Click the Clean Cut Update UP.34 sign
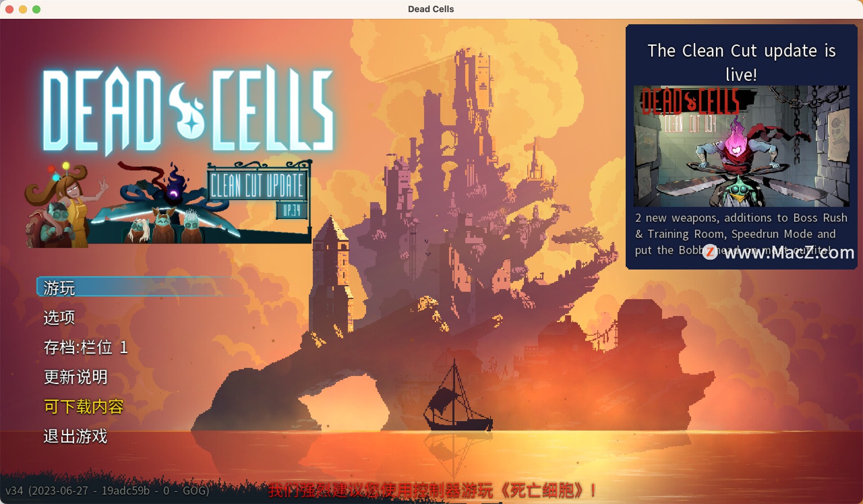The height and width of the screenshot is (504, 863). [258, 186]
